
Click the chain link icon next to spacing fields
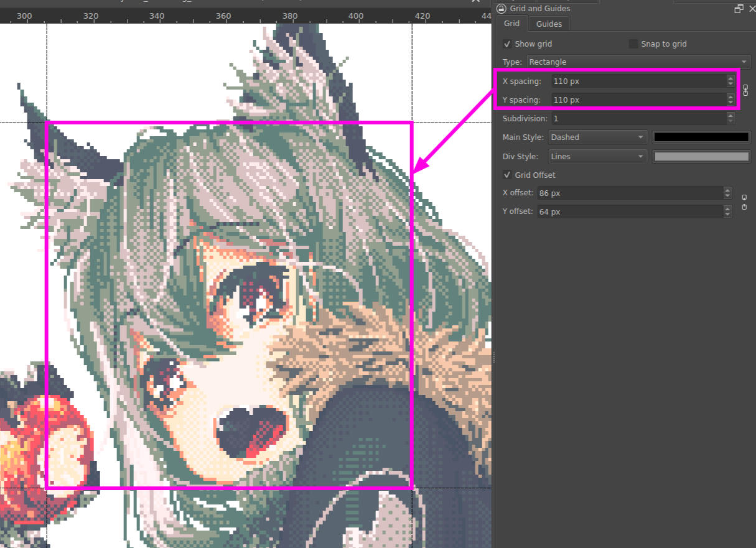[745, 90]
